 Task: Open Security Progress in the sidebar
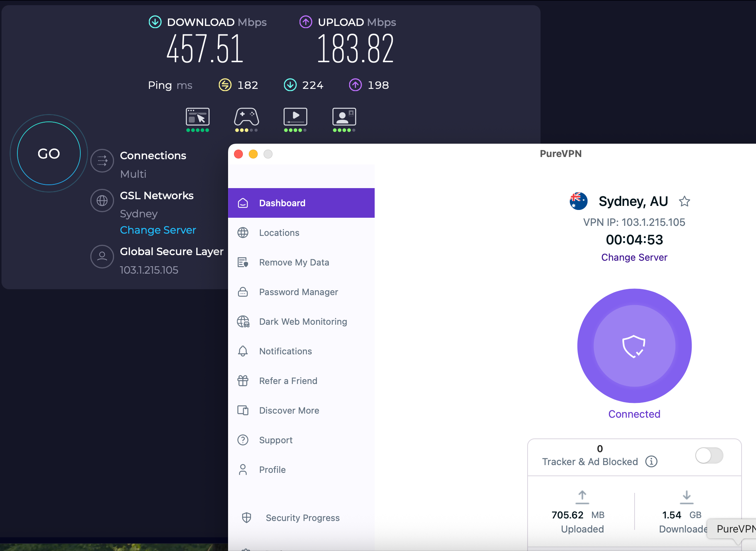pyautogui.click(x=301, y=518)
